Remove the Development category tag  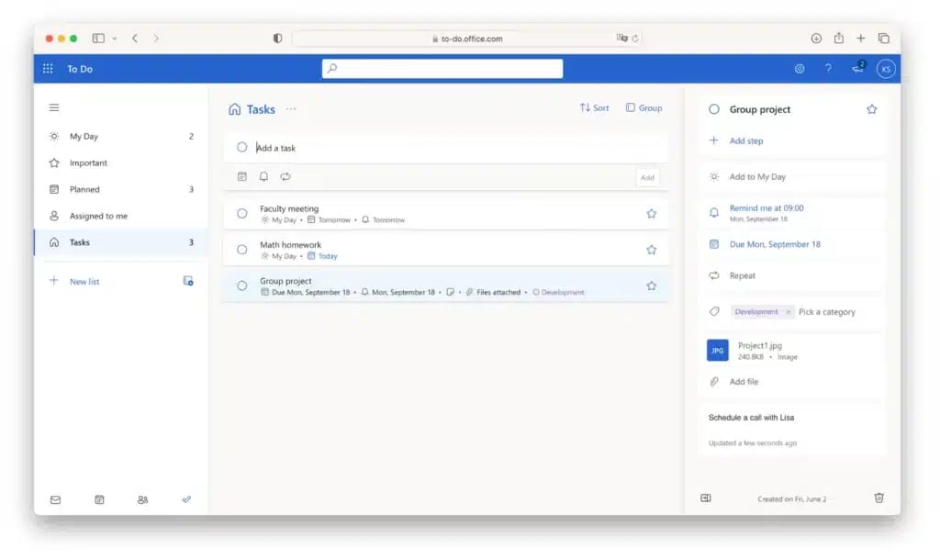click(x=788, y=312)
